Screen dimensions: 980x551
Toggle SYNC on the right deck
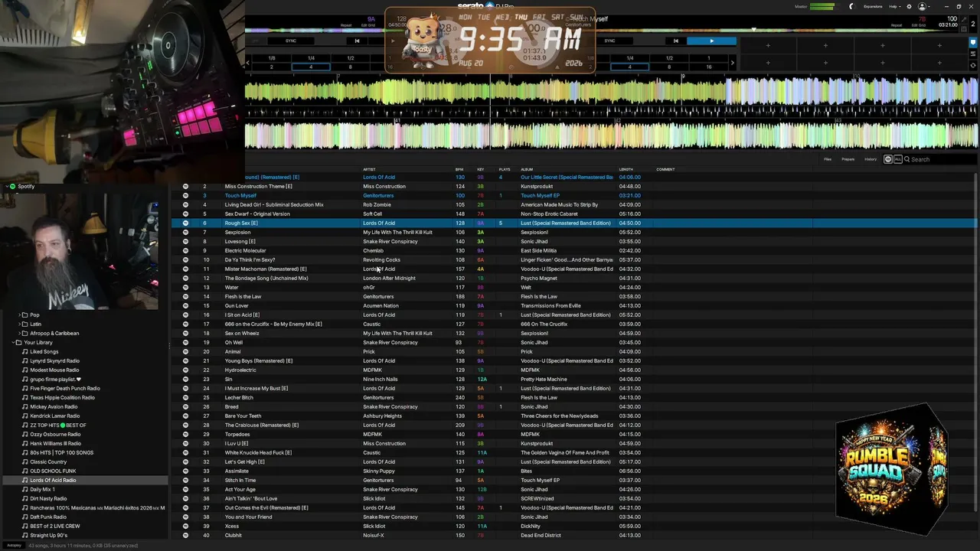tap(609, 41)
